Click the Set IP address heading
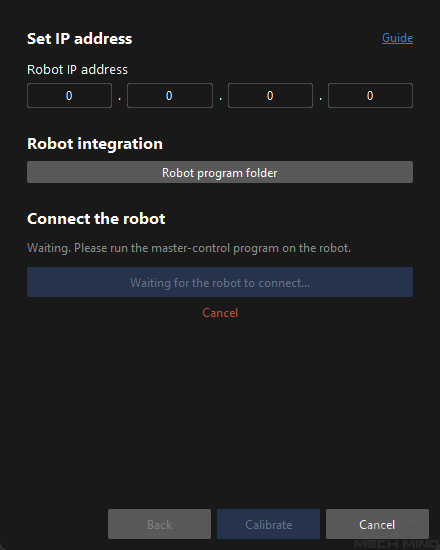Image resolution: width=440 pixels, height=550 pixels. [80, 39]
